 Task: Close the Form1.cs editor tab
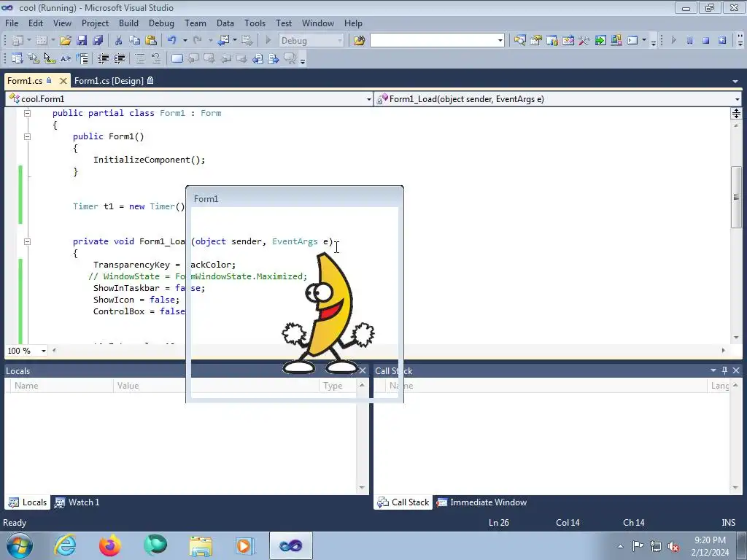coord(63,81)
